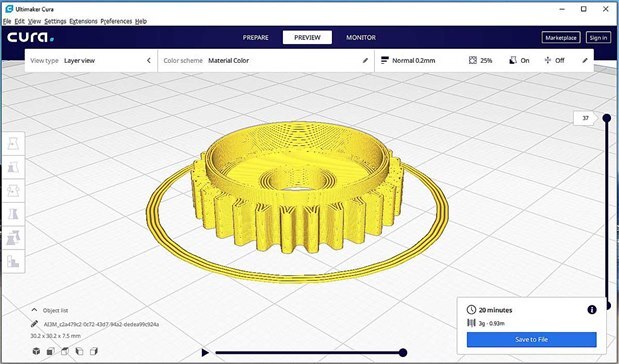Click the adhesion Off indicator
Image resolution: width=619 pixels, height=364 pixels.
click(554, 60)
